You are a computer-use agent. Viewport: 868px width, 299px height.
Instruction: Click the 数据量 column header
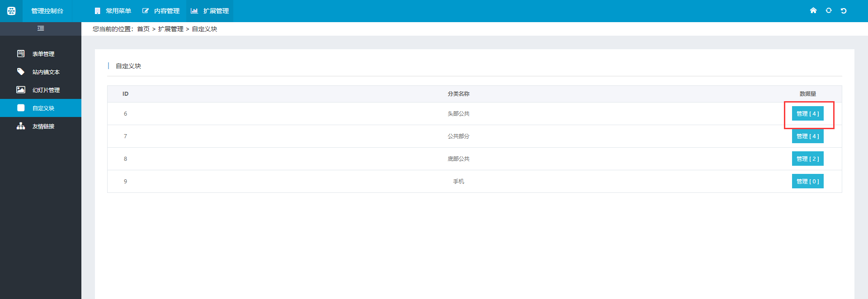(x=808, y=94)
